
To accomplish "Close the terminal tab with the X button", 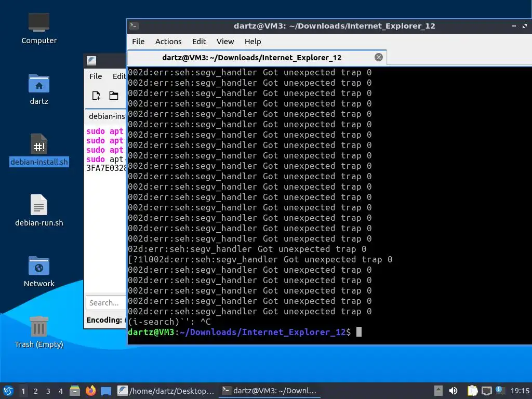I will 379,57.
